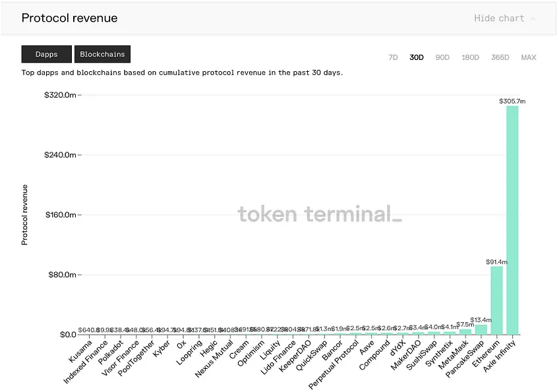Choose the MAX time range

(x=528, y=57)
